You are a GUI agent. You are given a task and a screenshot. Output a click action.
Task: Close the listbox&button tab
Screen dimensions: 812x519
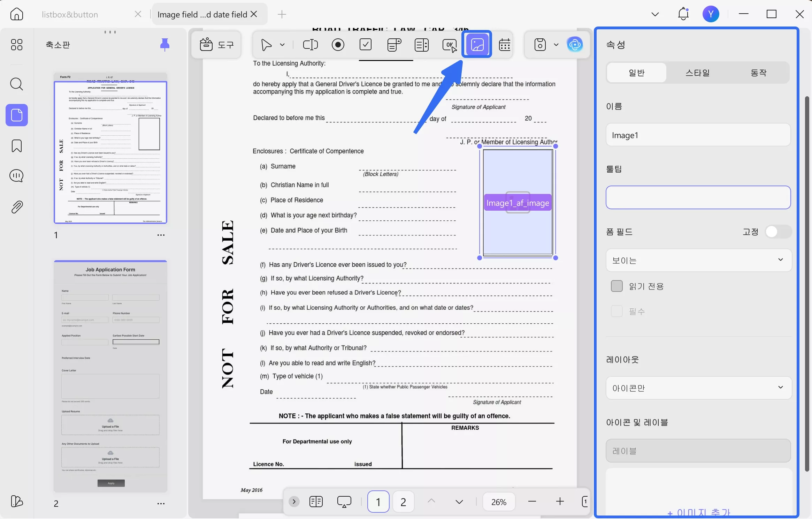138,14
